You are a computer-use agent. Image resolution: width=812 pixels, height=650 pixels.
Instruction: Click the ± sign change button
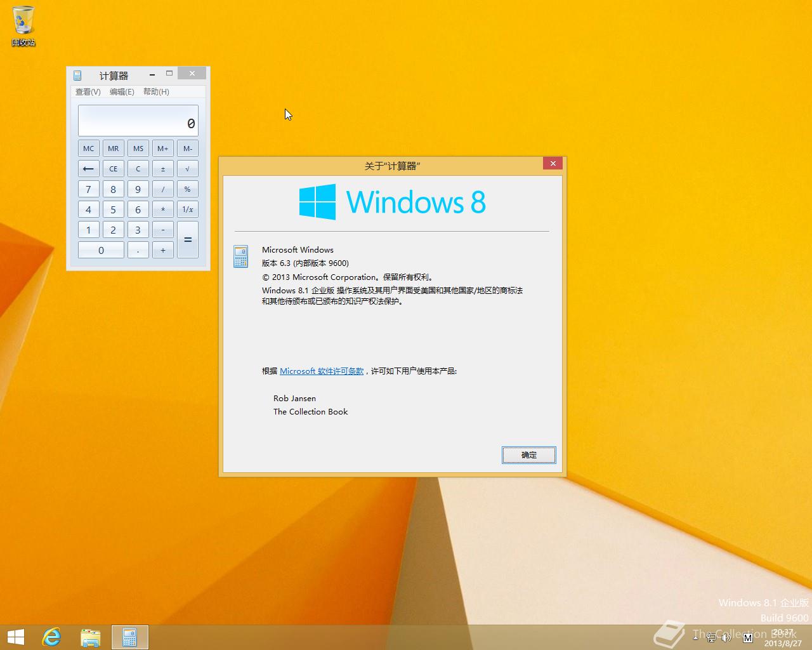coord(163,169)
